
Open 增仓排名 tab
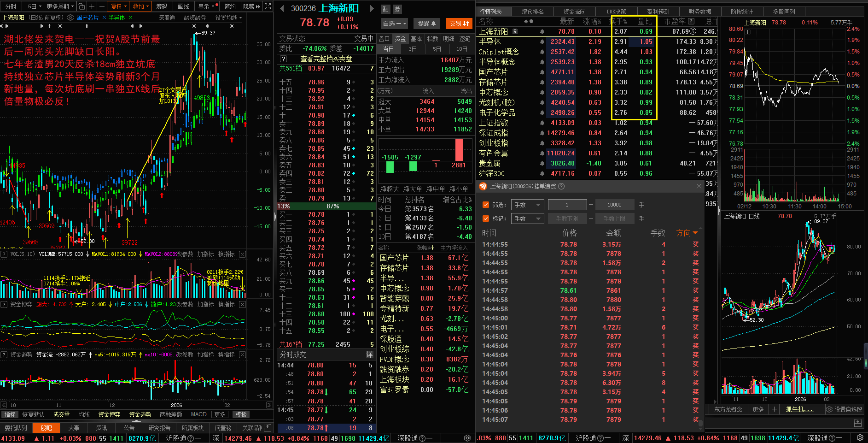pyautogui.click(x=532, y=12)
